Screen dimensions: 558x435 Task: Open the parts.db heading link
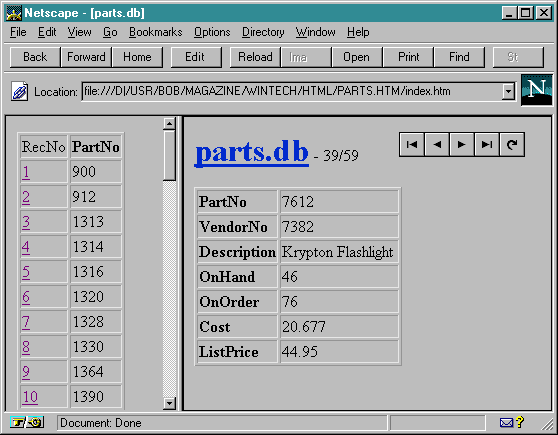coord(252,152)
